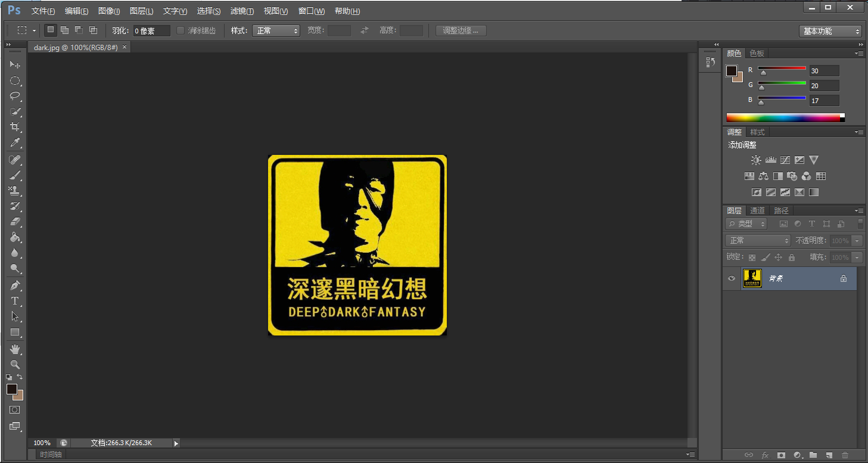Open the 滤镜(T) menu
The image size is (868, 463).
click(242, 11)
